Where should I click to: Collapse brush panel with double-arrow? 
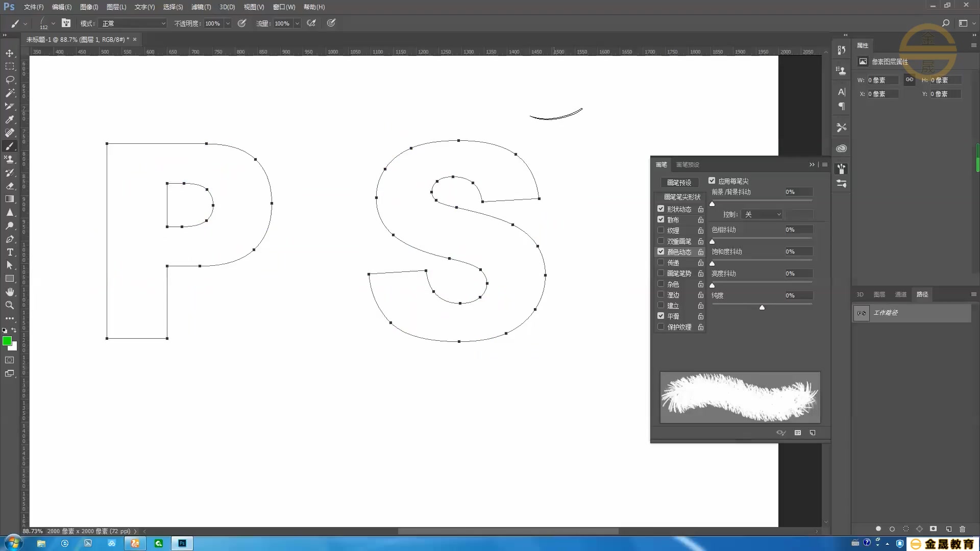[x=812, y=164]
